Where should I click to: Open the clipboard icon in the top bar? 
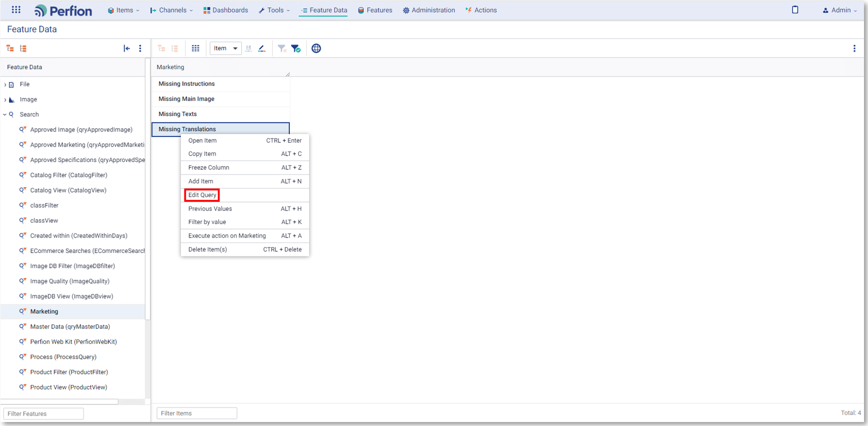(x=795, y=9)
